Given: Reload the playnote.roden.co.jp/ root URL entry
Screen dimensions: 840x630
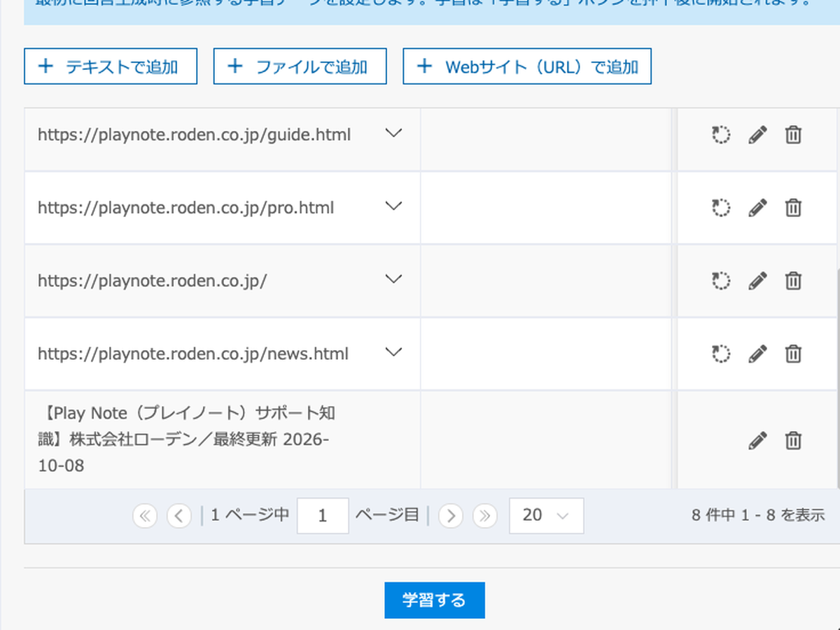Looking at the screenshot, I should coord(720,281).
